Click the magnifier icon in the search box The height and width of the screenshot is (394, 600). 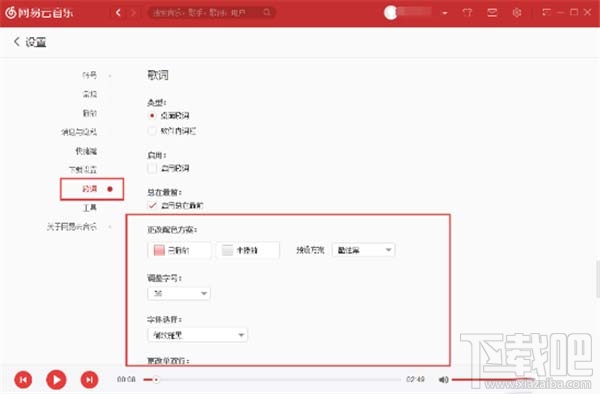(x=267, y=13)
